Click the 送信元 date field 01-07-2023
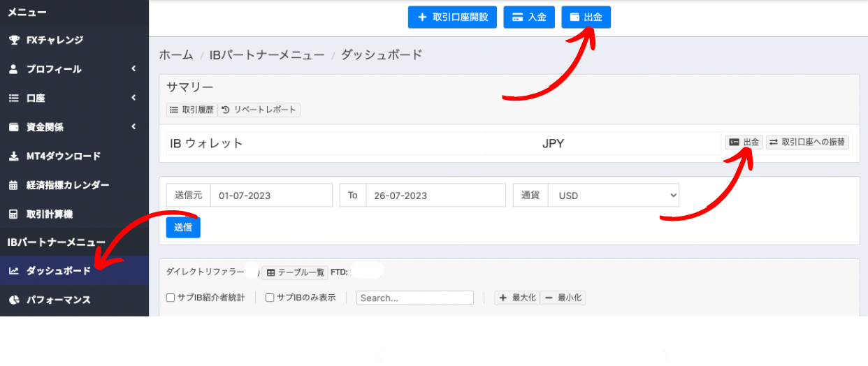This screenshot has height=366, width=868. point(271,196)
